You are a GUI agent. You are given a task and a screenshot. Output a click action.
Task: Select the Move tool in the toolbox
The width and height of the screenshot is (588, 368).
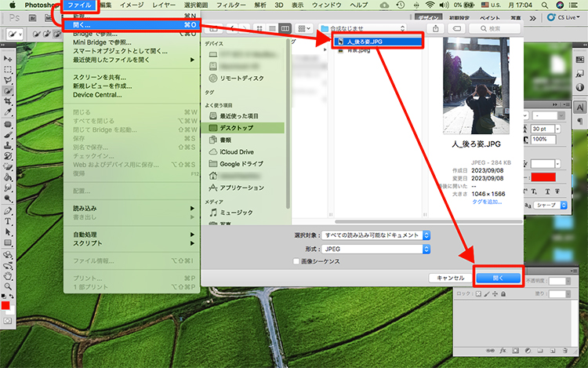click(x=8, y=59)
